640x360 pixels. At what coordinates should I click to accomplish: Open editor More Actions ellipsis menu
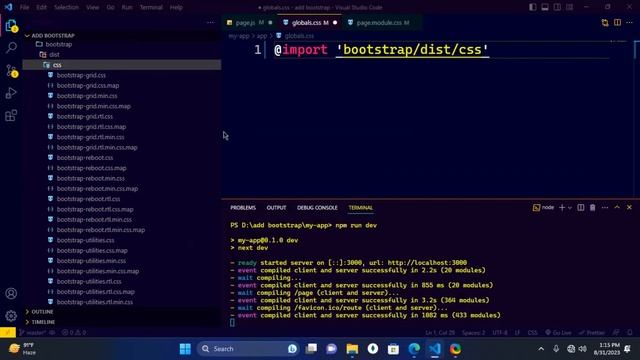629,23
